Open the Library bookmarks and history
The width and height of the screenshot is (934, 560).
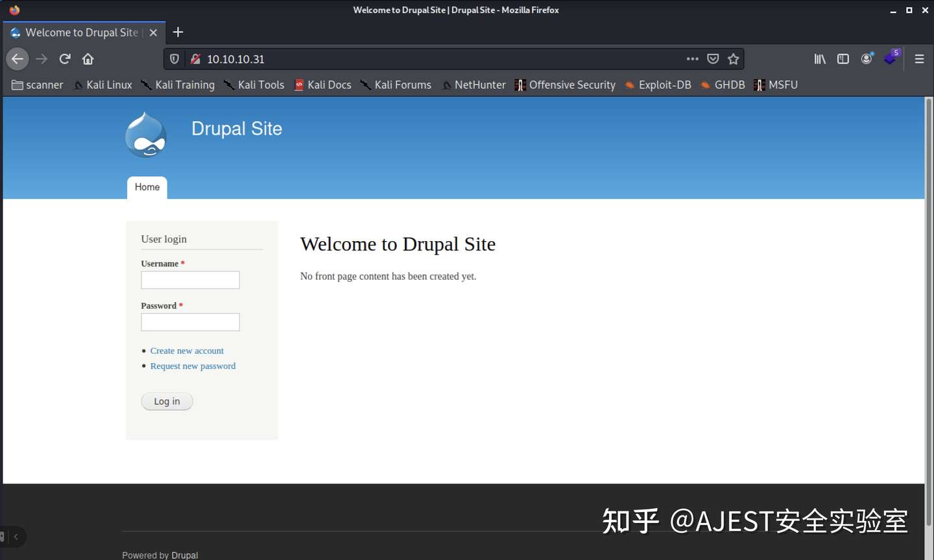[820, 59]
